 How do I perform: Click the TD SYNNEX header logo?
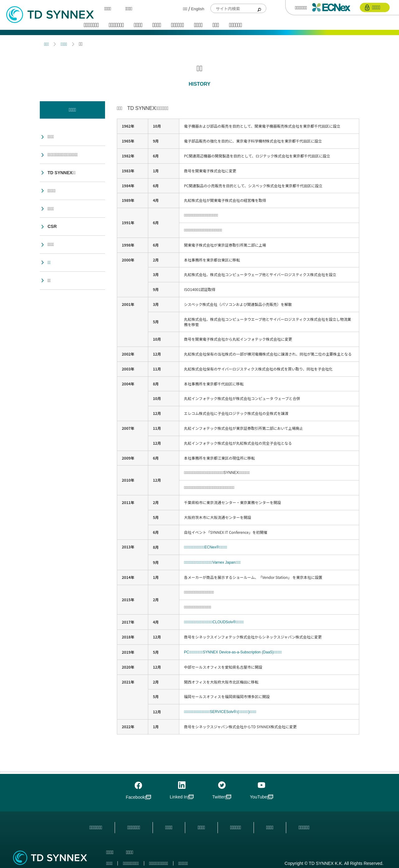(50, 15)
